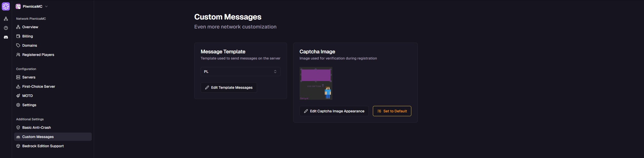Click the Additional Settings section label
The width and height of the screenshot is (644, 158).
(30, 119)
